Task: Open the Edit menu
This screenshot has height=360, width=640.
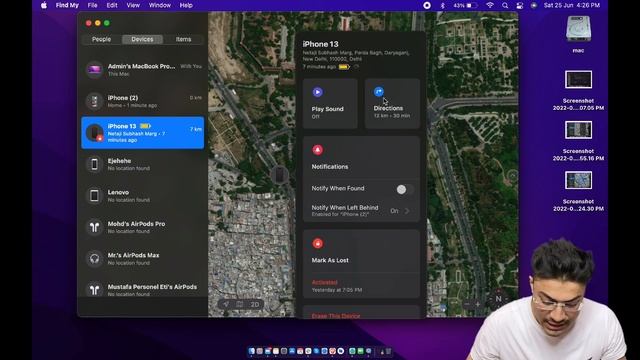Action: click(112, 5)
